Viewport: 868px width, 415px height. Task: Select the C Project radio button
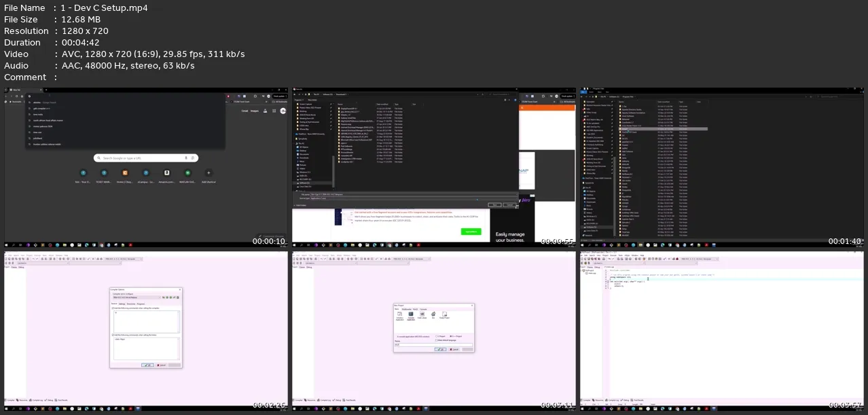tap(436, 336)
